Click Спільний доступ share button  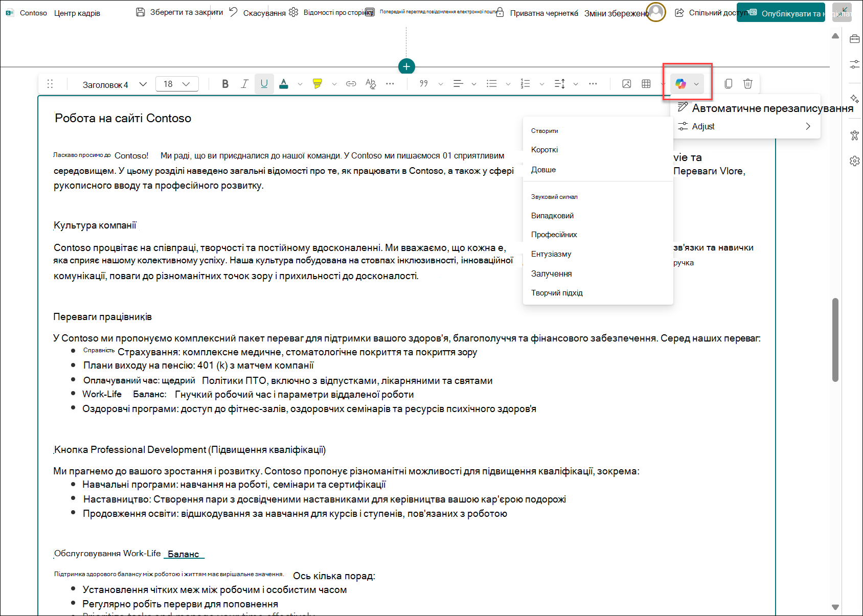711,12
